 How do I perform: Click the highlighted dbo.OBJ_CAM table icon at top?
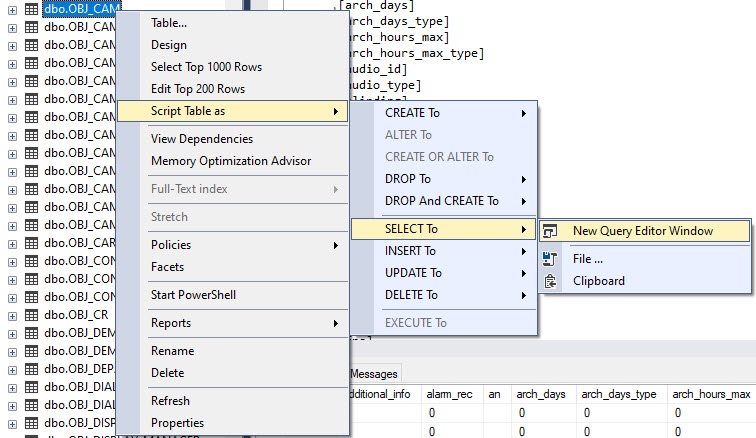(x=31, y=9)
